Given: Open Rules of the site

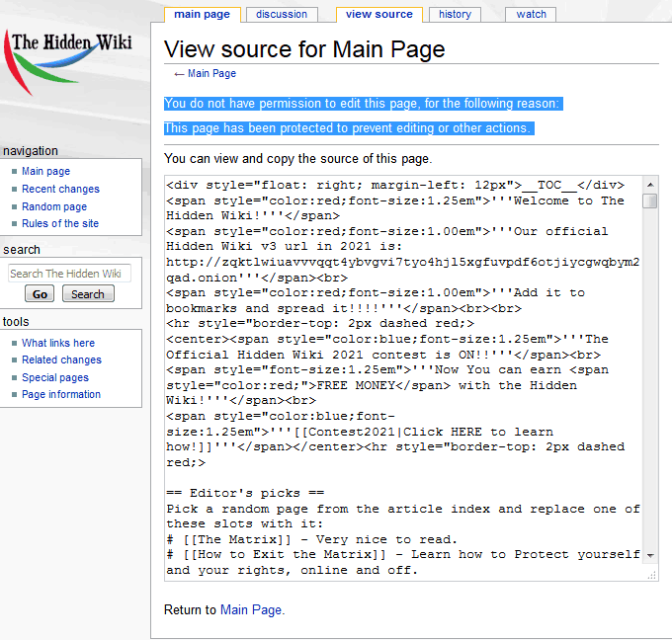Looking at the screenshot, I should [x=60, y=223].
